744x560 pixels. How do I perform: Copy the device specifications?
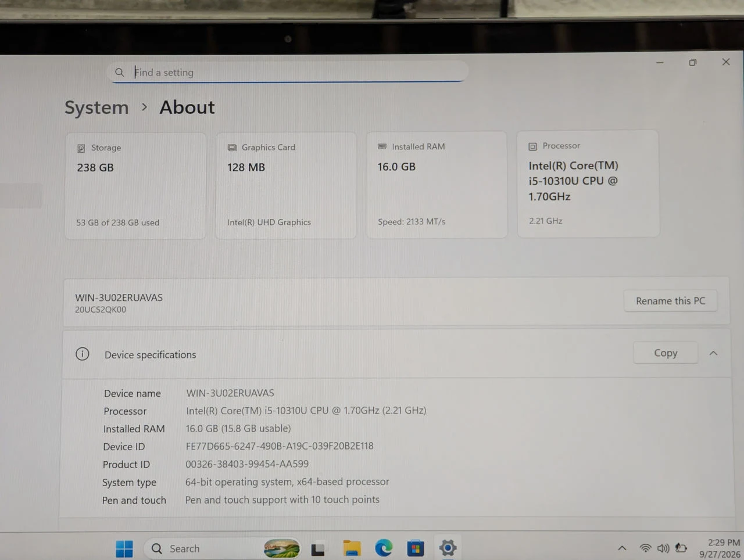click(x=666, y=353)
